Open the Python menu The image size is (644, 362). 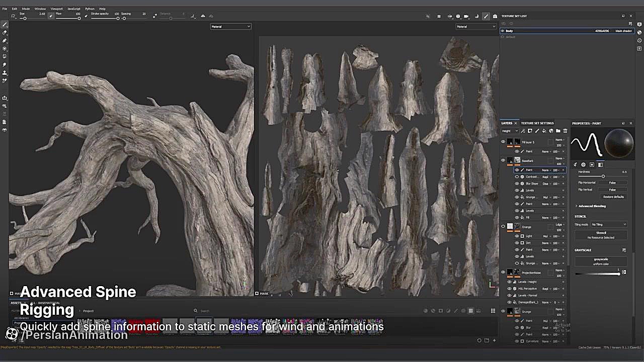point(90,9)
